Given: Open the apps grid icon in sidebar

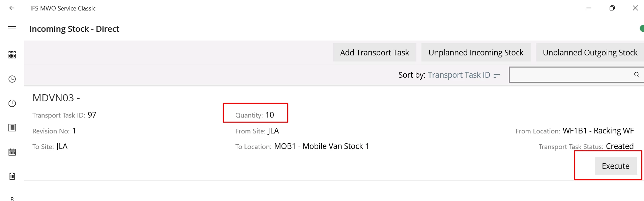Looking at the screenshot, I should (x=12, y=55).
